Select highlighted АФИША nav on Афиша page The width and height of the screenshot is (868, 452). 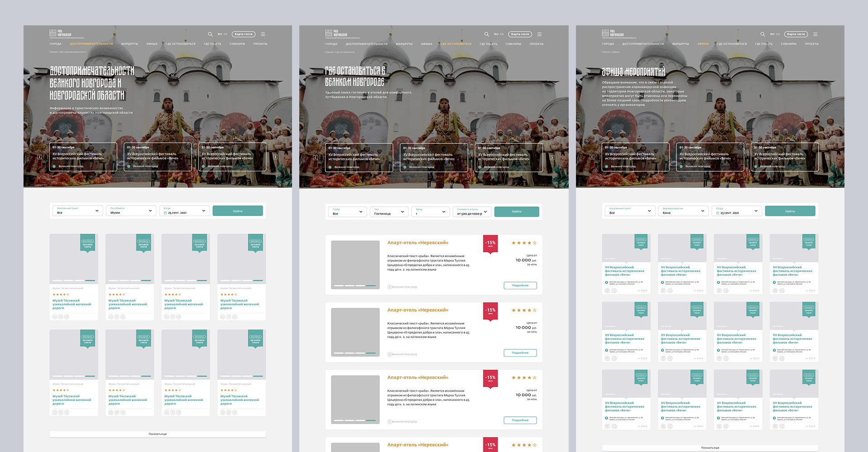tap(703, 44)
